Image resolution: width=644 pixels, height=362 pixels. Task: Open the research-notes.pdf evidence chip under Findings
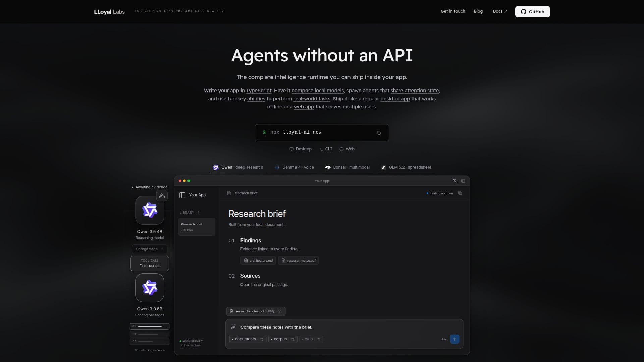pyautogui.click(x=298, y=261)
